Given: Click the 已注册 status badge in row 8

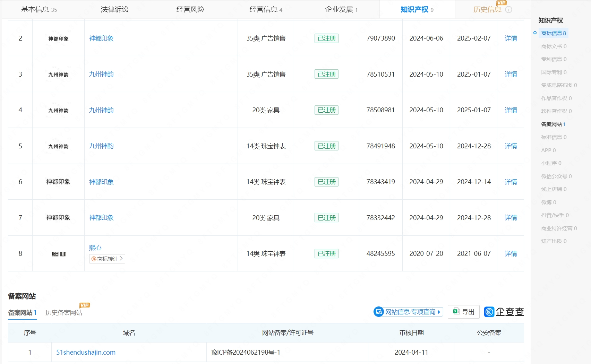Looking at the screenshot, I should (x=326, y=254).
